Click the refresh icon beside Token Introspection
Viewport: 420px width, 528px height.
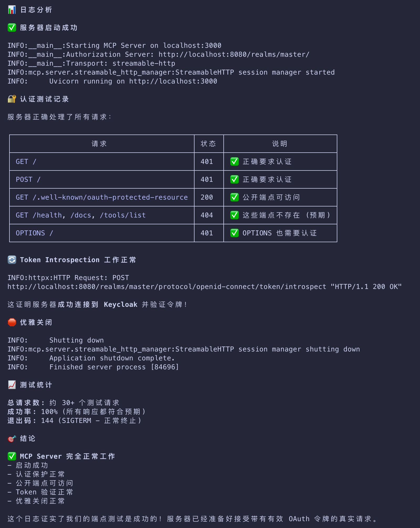pyautogui.click(x=12, y=260)
